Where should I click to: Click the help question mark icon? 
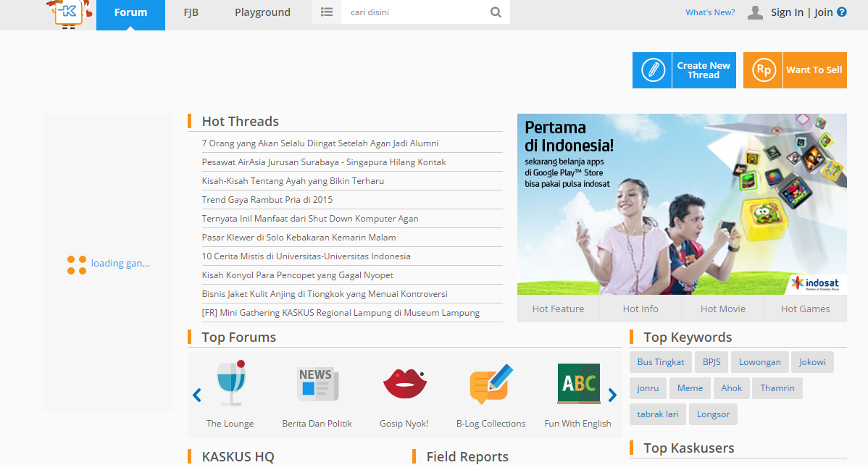click(841, 12)
